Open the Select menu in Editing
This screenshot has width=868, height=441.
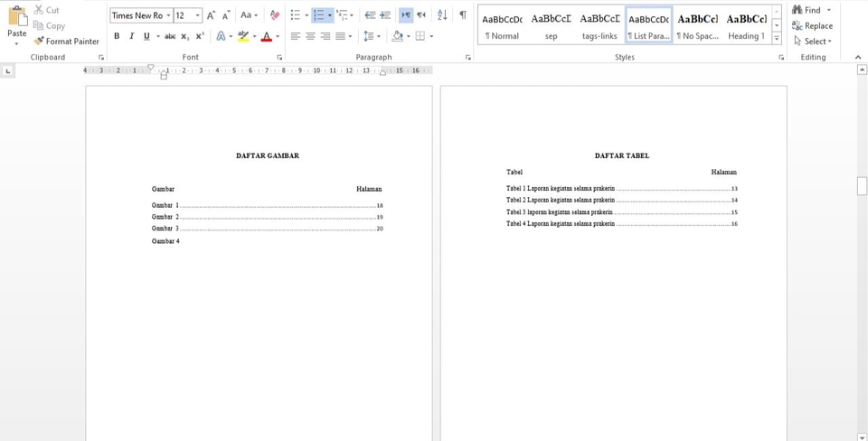[812, 41]
